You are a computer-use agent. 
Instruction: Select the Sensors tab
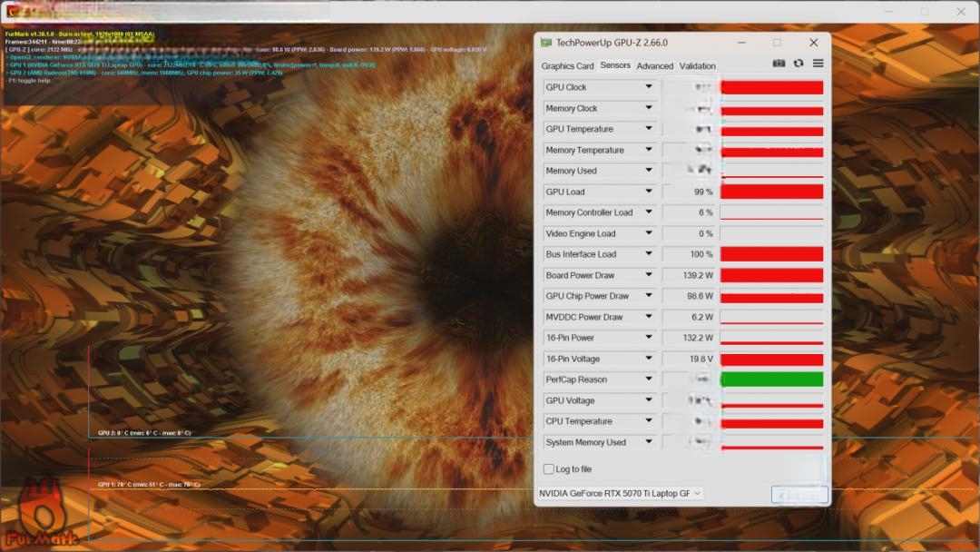click(x=615, y=65)
